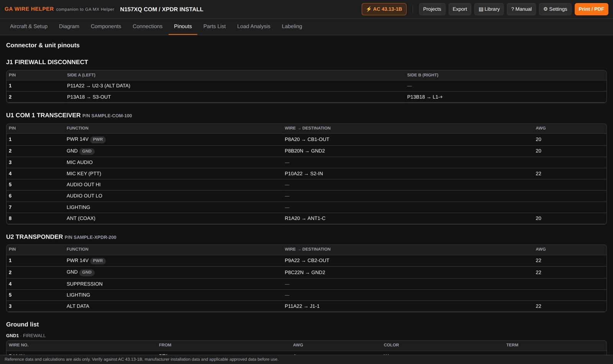
Task: Click the GA WIRE HELPER app title
Action: coord(29,9)
